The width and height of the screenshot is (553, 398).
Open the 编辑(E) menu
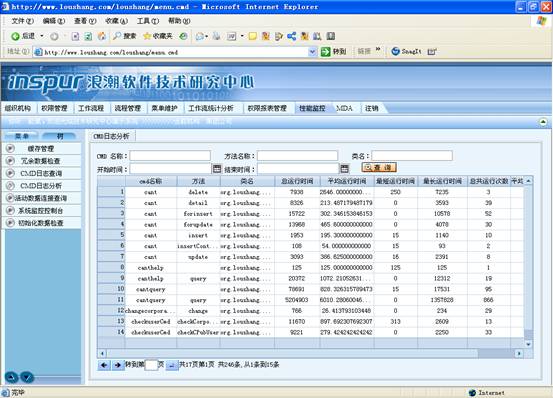[54, 21]
